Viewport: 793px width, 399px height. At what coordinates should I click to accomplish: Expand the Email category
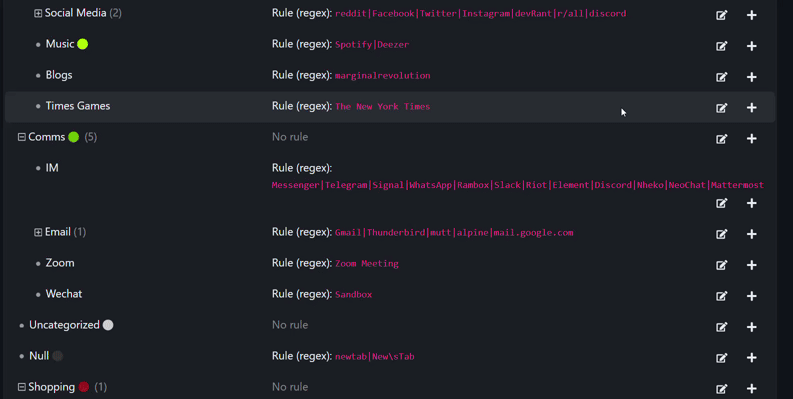point(38,233)
